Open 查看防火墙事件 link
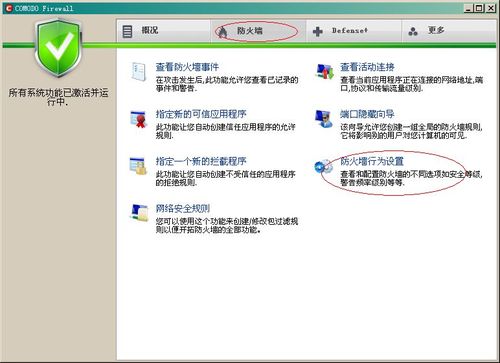Screen dimensions: 500x363 pos(187,67)
